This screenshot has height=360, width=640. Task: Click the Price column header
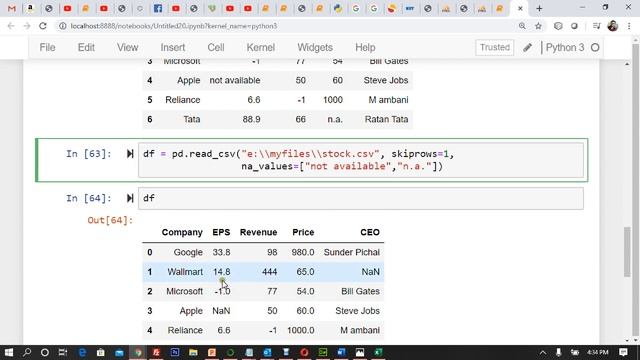coord(303,232)
